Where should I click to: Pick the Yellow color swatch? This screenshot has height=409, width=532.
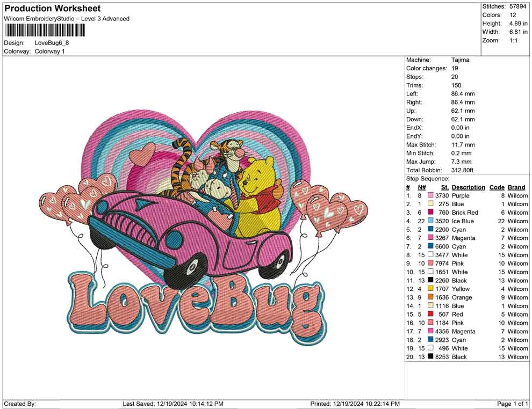(x=430, y=288)
